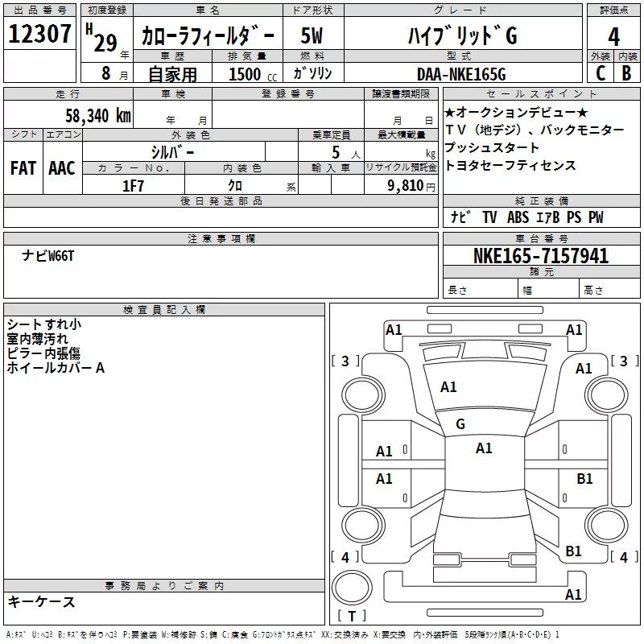Click the vehicle history value 自家用
The height and width of the screenshot is (644, 644).
pyautogui.click(x=172, y=74)
